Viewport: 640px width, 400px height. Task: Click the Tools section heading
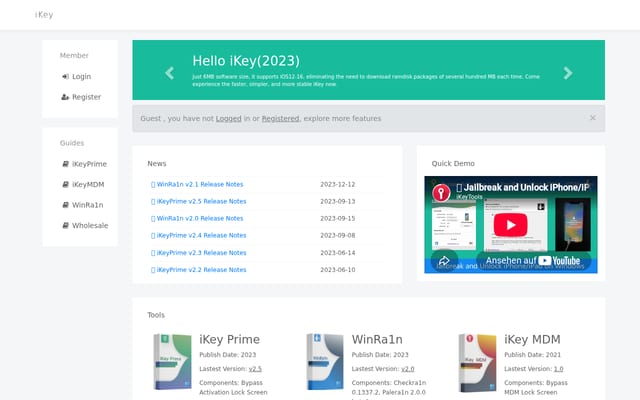click(x=156, y=315)
